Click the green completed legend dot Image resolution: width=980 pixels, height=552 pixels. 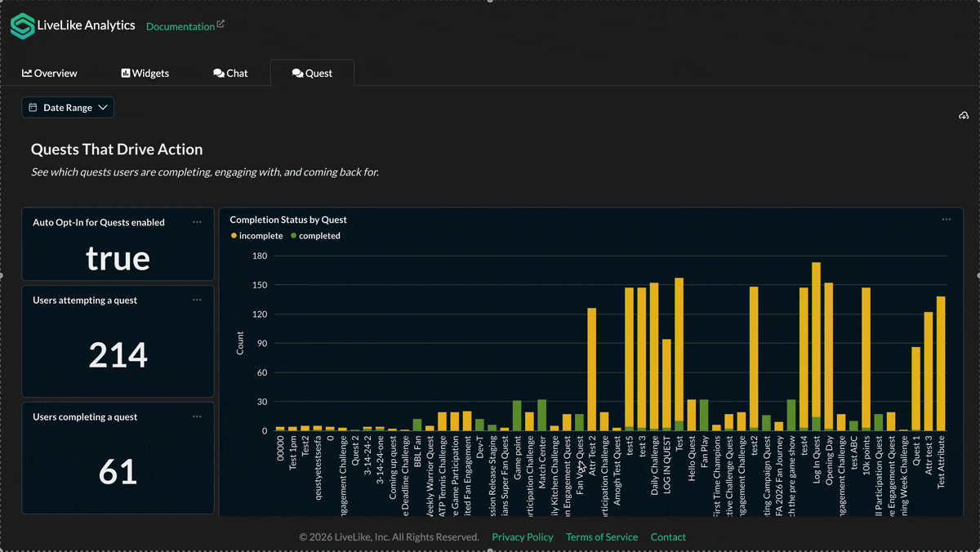pos(294,236)
